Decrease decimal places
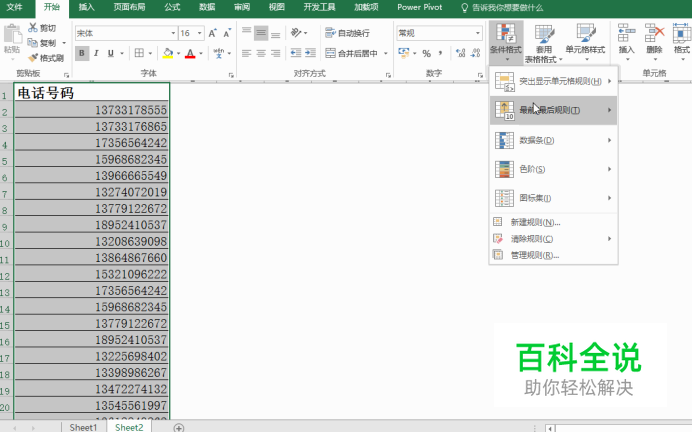The height and width of the screenshot is (432, 692). [x=475, y=53]
